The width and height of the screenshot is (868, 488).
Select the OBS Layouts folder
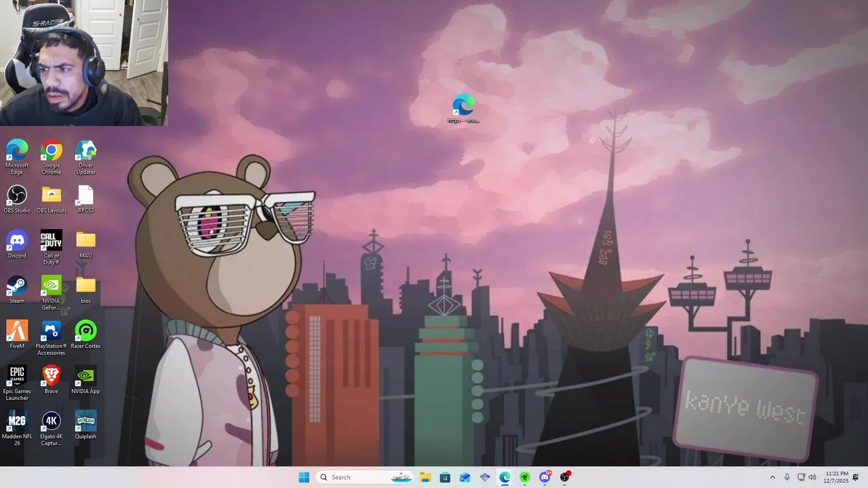[x=52, y=199]
